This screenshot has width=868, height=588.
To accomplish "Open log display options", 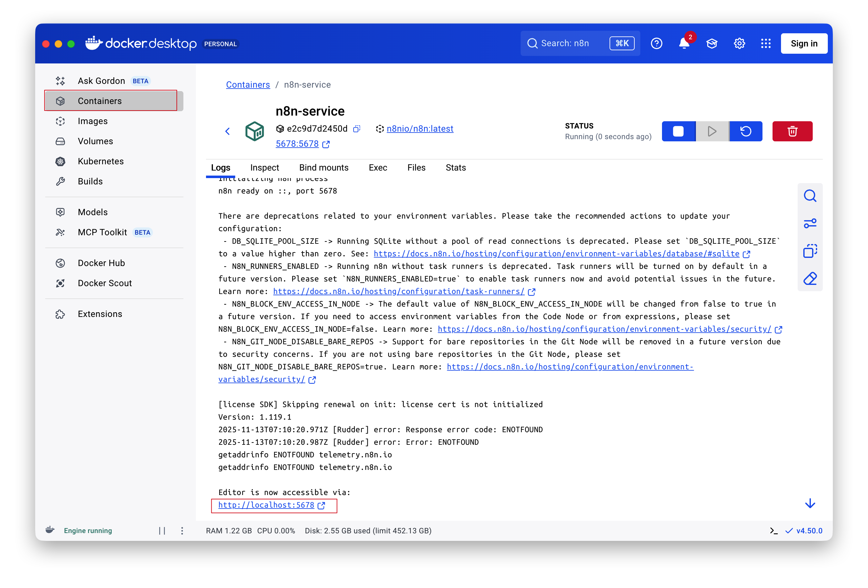I will click(x=810, y=223).
